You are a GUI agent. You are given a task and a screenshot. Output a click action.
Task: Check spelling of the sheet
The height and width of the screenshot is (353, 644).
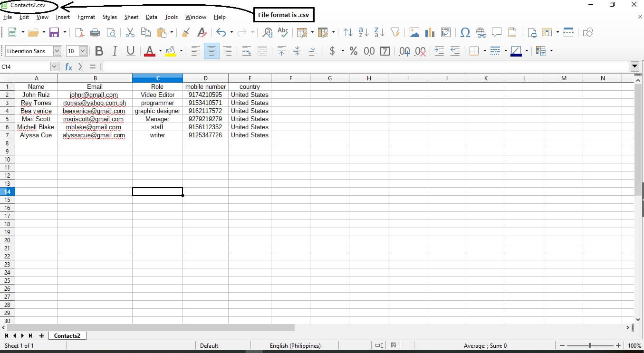[x=283, y=32]
